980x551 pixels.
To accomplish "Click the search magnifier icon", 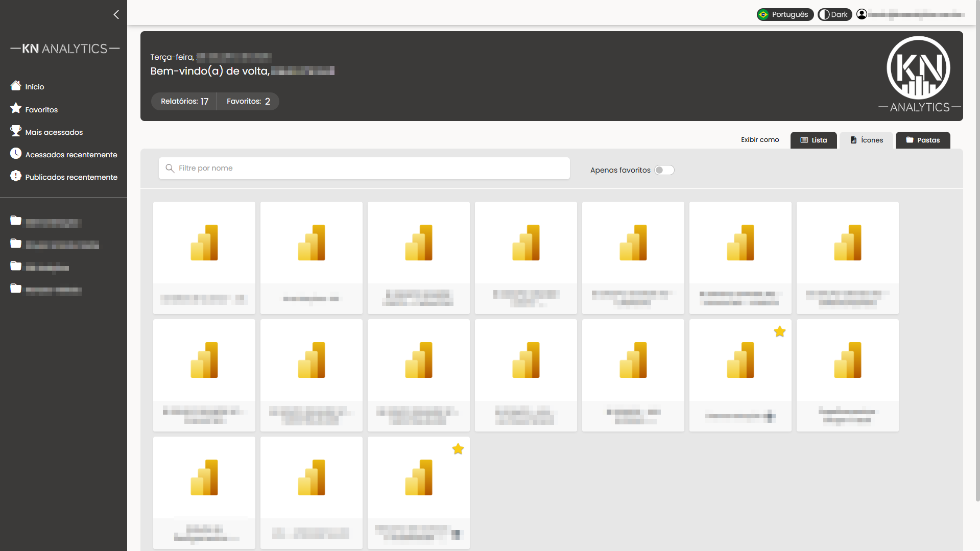I will click(170, 169).
